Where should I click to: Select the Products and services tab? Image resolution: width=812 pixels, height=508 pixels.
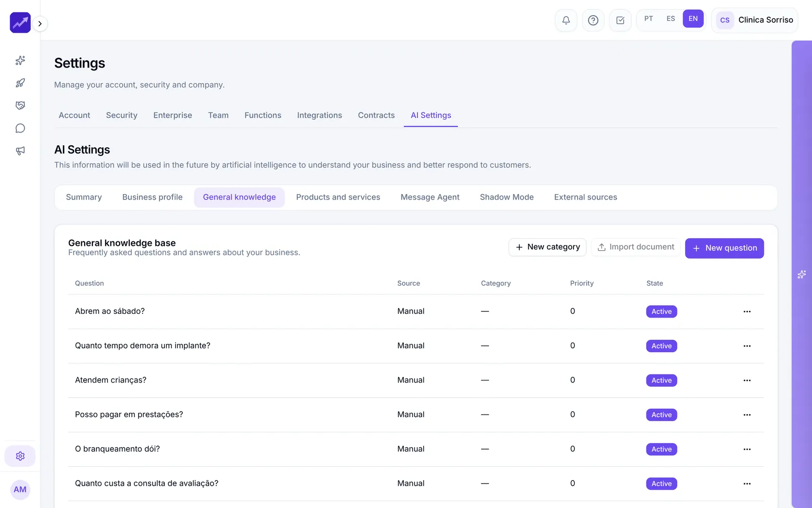pos(338,197)
